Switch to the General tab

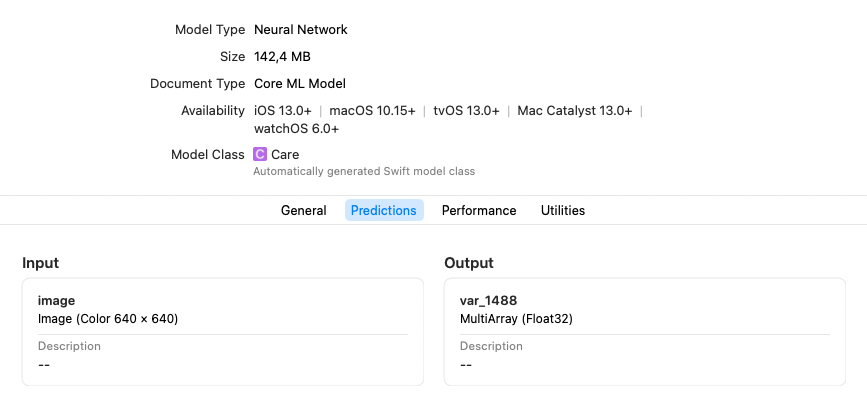point(303,211)
